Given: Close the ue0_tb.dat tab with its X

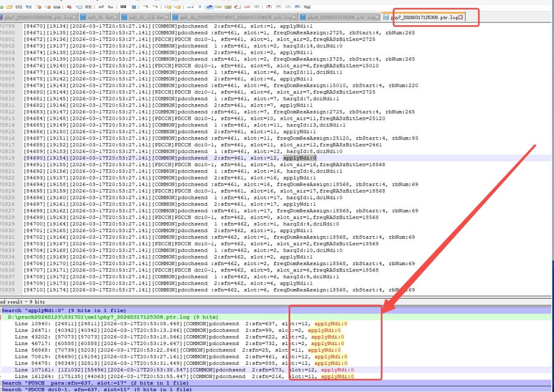Looking at the screenshot, I should coord(116,17).
